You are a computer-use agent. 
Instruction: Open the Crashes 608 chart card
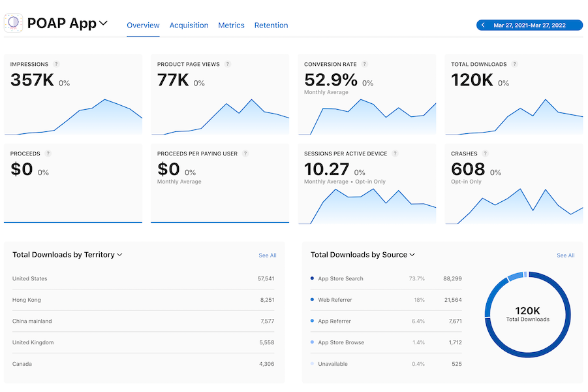514,184
